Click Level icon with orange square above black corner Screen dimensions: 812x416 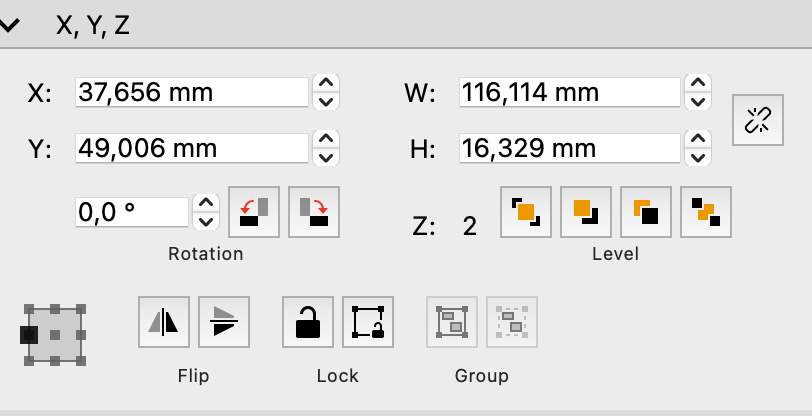[x=585, y=211]
